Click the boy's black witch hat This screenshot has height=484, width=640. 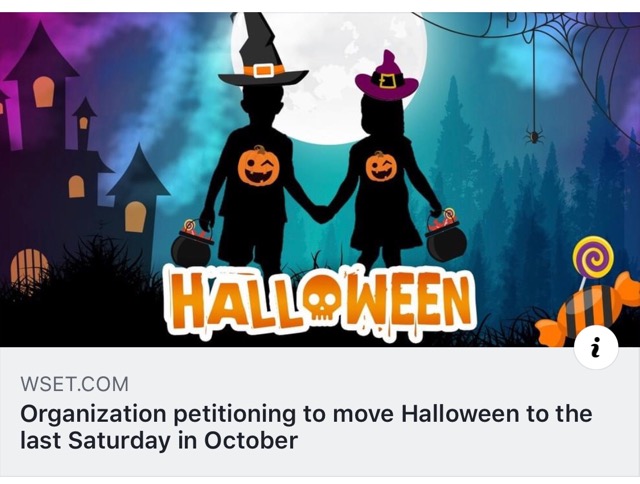pos(263,49)
